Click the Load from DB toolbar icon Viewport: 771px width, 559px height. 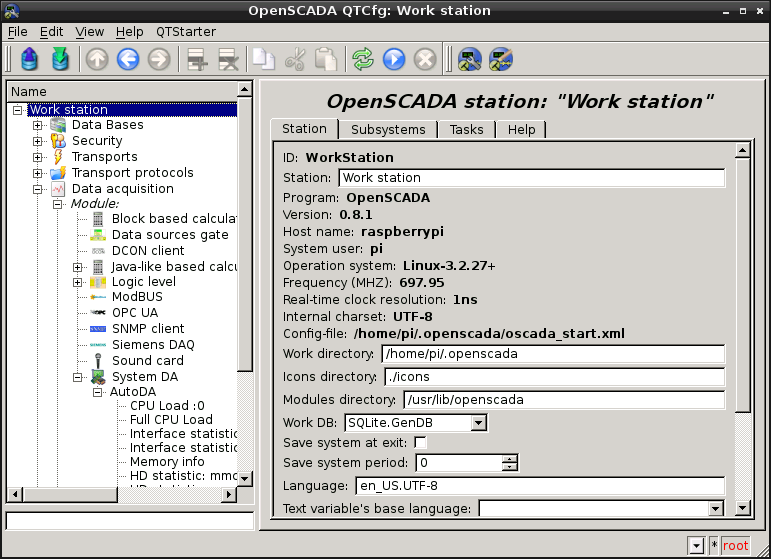pos(30,59)
